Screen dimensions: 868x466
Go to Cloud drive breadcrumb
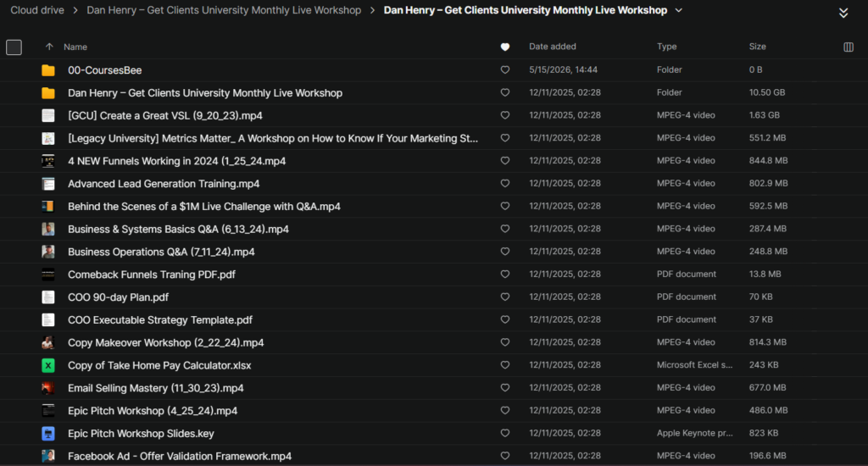click(x=37, y=10)
